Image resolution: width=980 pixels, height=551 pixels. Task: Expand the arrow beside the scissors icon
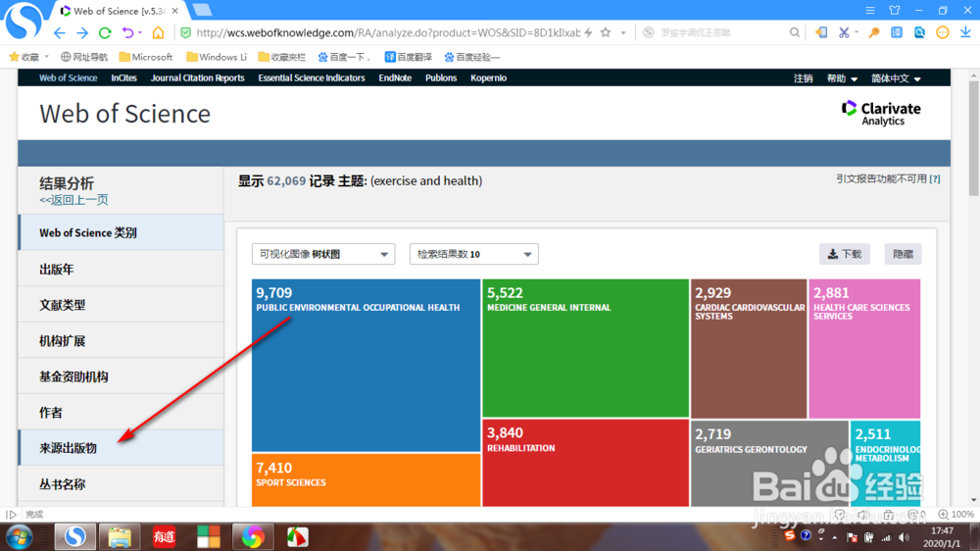point(857,32)
